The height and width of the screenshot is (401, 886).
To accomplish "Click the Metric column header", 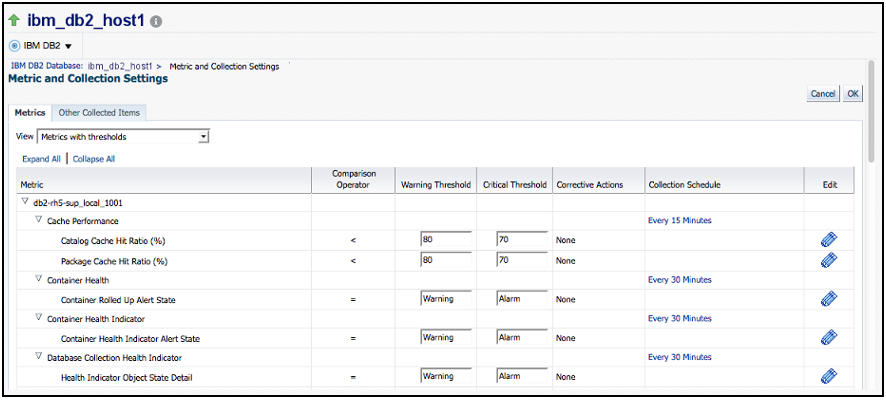I will click(x=164, y=180).
